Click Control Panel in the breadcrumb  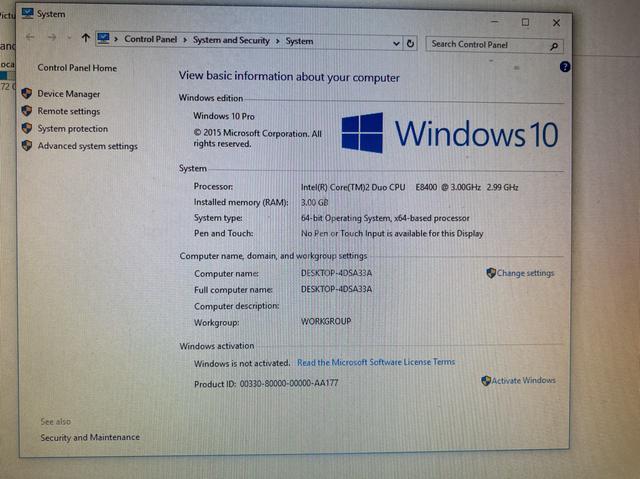coord(151,39)
